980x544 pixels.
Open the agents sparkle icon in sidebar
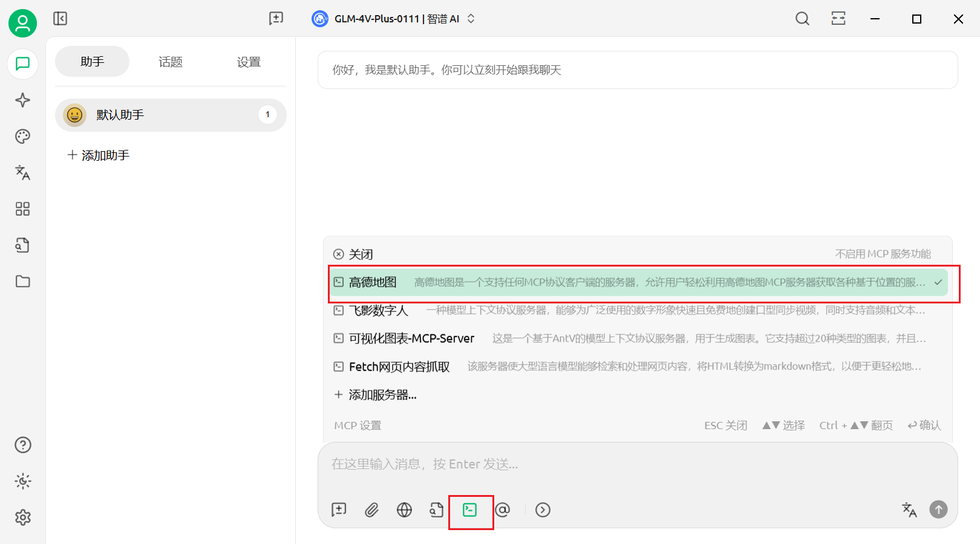coord(23,100)
